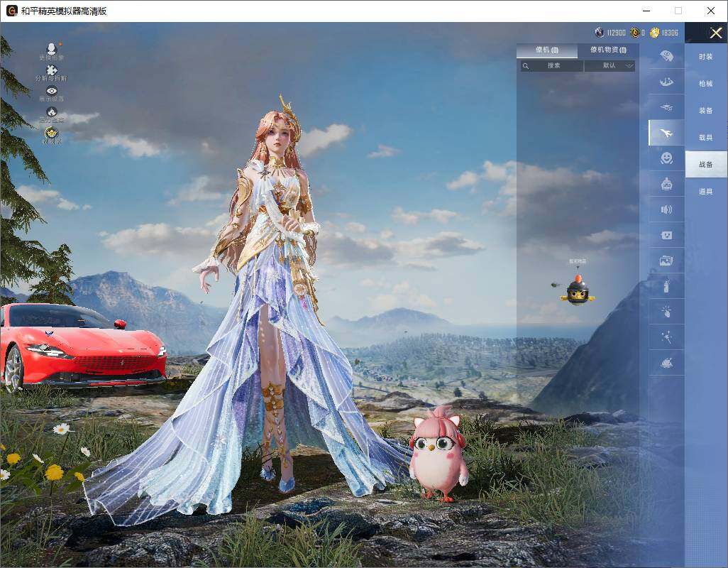Switch to the 僚机 (0) tab
The width and height of the screenshot is (728, 568).
pos(547,50)
